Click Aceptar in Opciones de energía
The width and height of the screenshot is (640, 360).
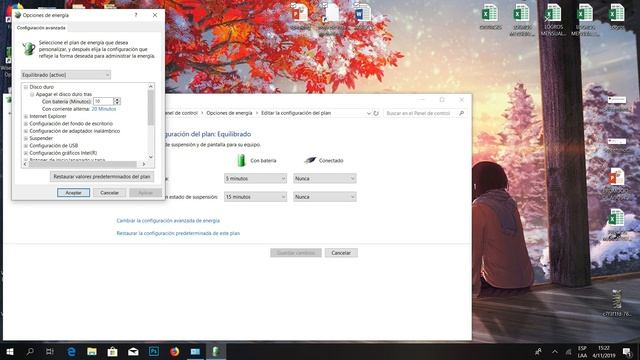tap(73, 193)
